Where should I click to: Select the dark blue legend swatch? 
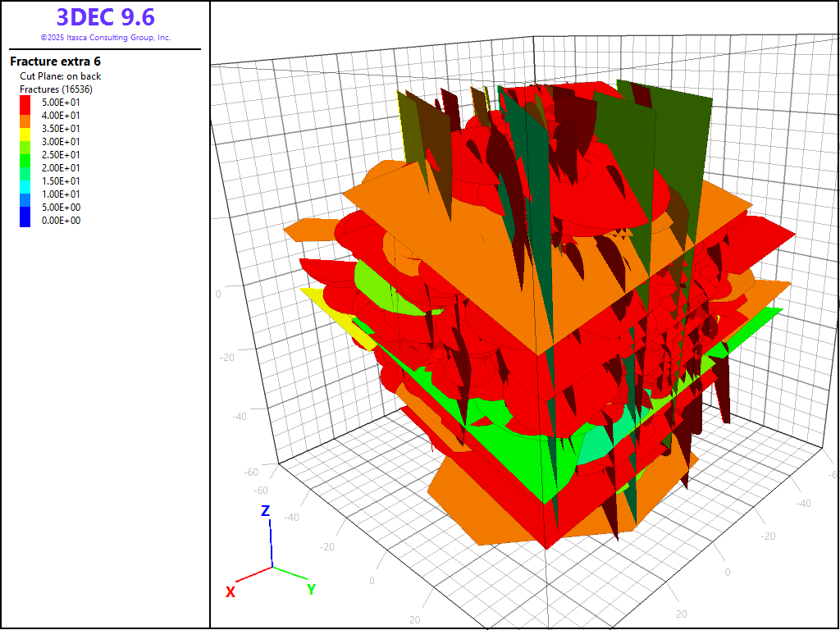tap(25, 220)
